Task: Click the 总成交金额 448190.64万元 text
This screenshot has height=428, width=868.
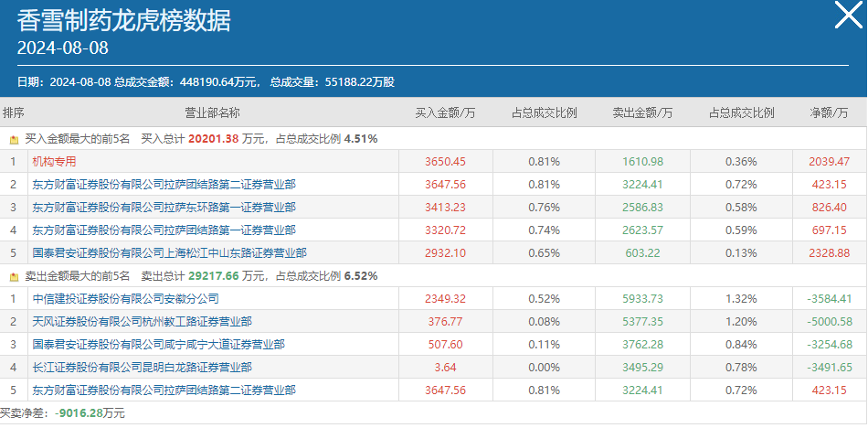Action: tap(187, 82)
